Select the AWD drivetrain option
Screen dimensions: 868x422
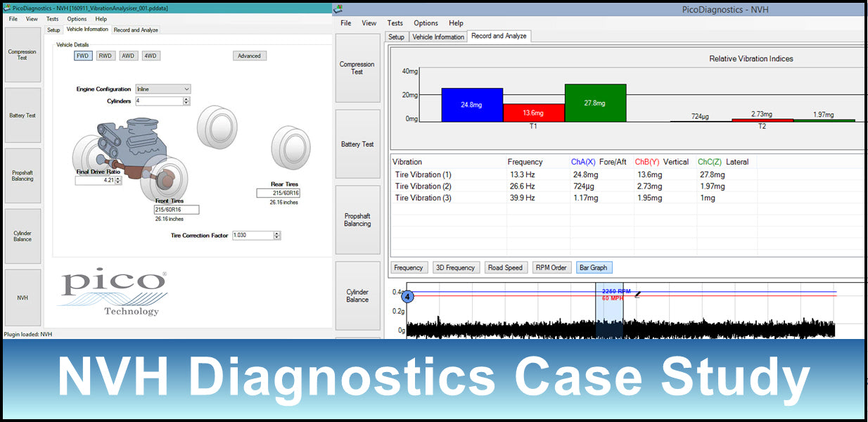[x=129, y=56]
